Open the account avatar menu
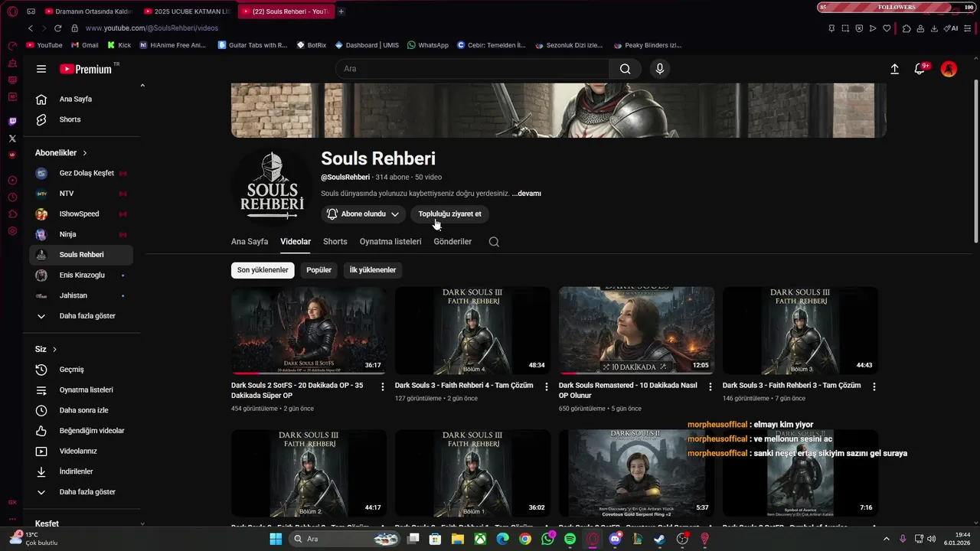The width and height of the screenshot is (980, 551). click(949, 69)
